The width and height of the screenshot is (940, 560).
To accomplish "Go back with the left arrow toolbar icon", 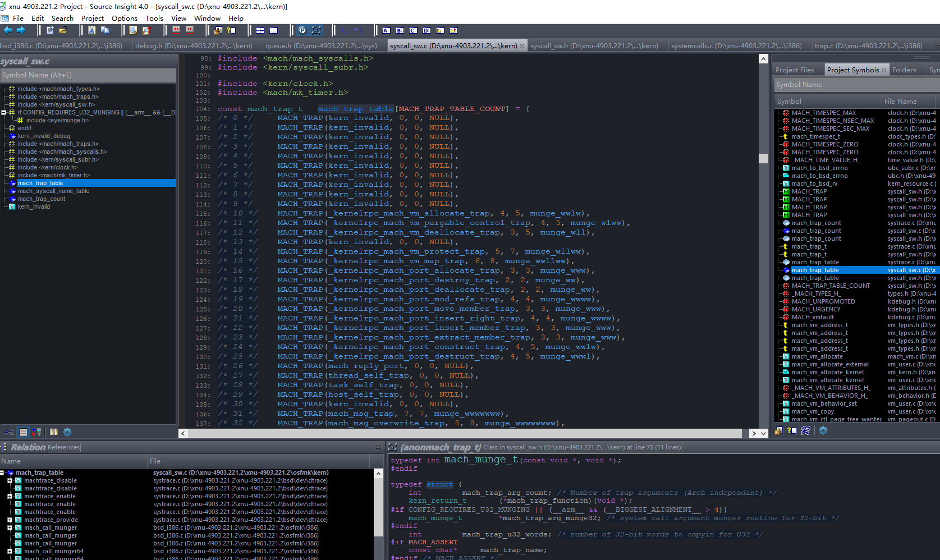I will click(8, 30).
